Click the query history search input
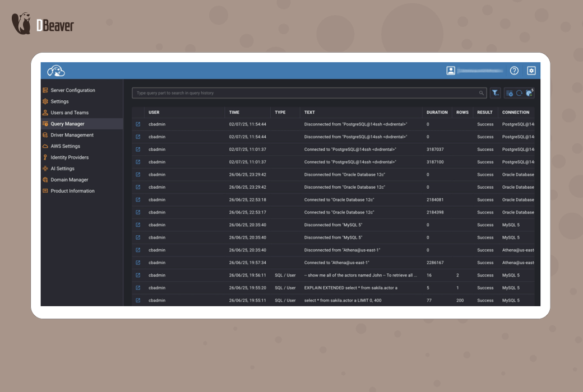This screenshot has height=392, width=583. (x=303, y=93)
